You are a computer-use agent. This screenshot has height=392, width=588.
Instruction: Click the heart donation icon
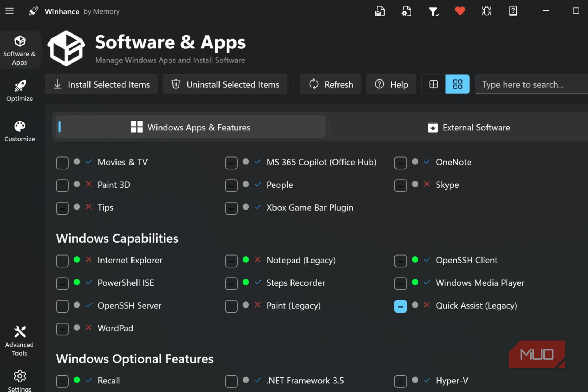(460, 11)
